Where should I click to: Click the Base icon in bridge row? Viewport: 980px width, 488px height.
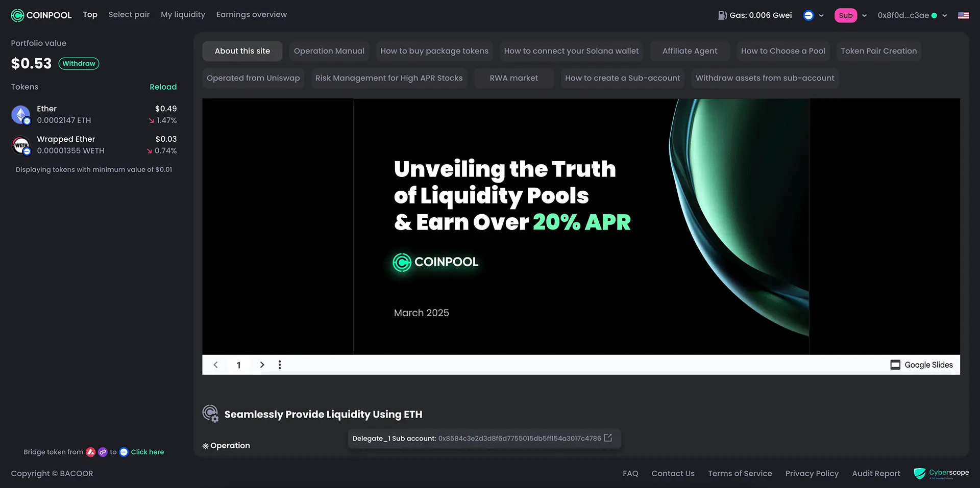(x=124, y=452)
